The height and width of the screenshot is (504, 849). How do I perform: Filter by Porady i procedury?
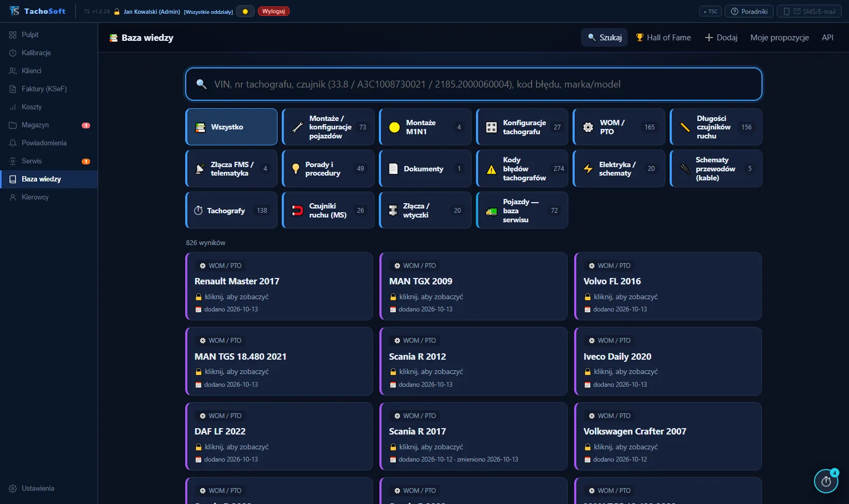[x=328, y=169]
